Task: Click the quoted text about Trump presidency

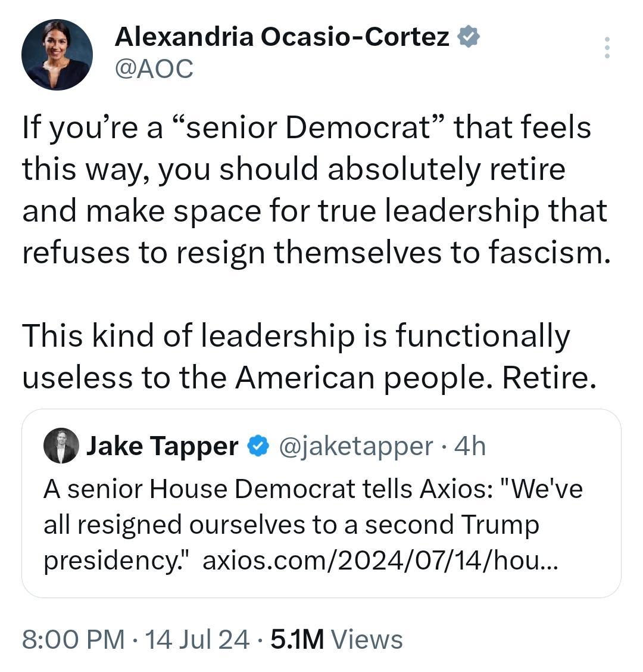Action: click(x=291, y=525)
